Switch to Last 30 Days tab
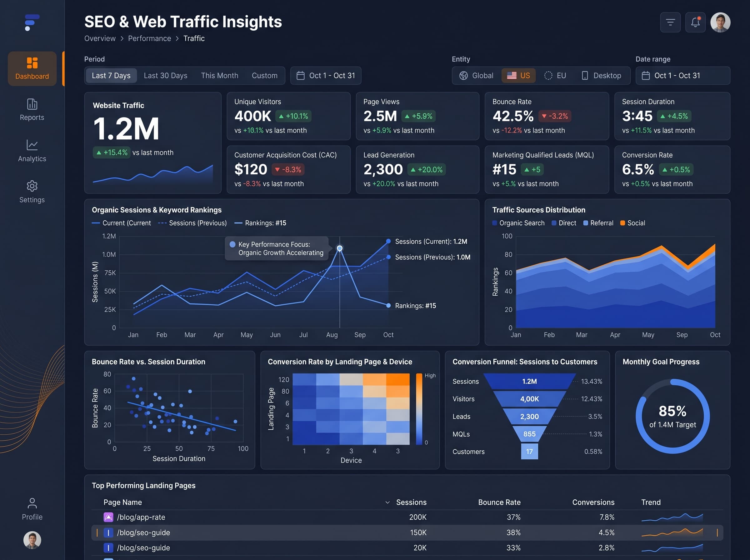The width and height of the screenshot is (750, 560). pos(165,76)
